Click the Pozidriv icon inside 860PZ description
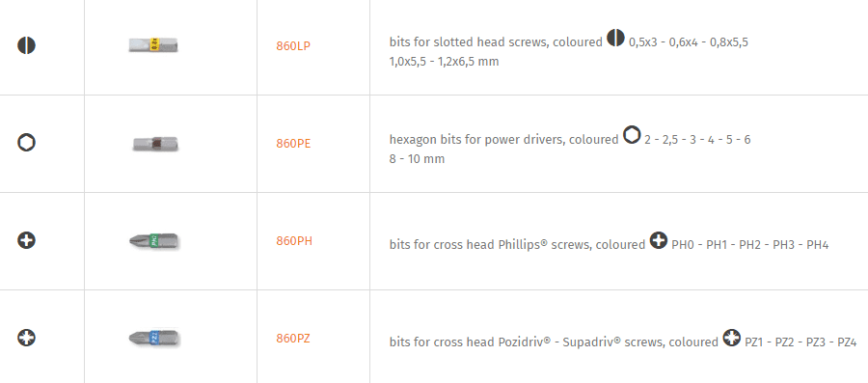Screen dimensions: 868x383 click(731, 338)
